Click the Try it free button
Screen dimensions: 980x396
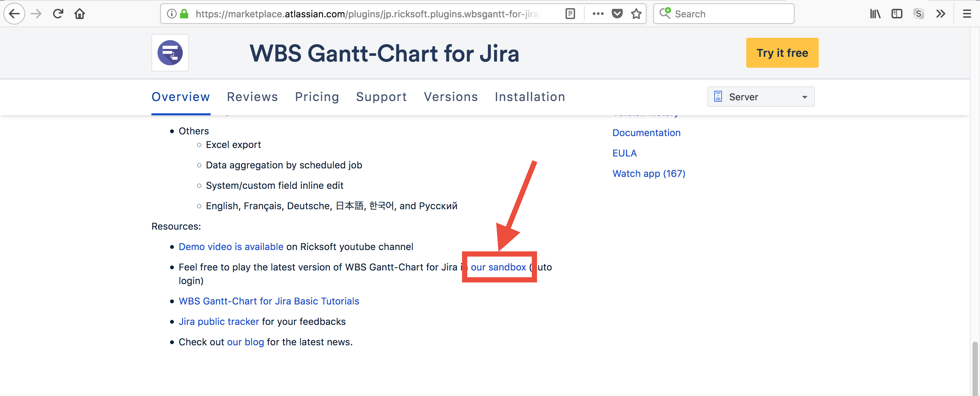click(x=782, y=53)
